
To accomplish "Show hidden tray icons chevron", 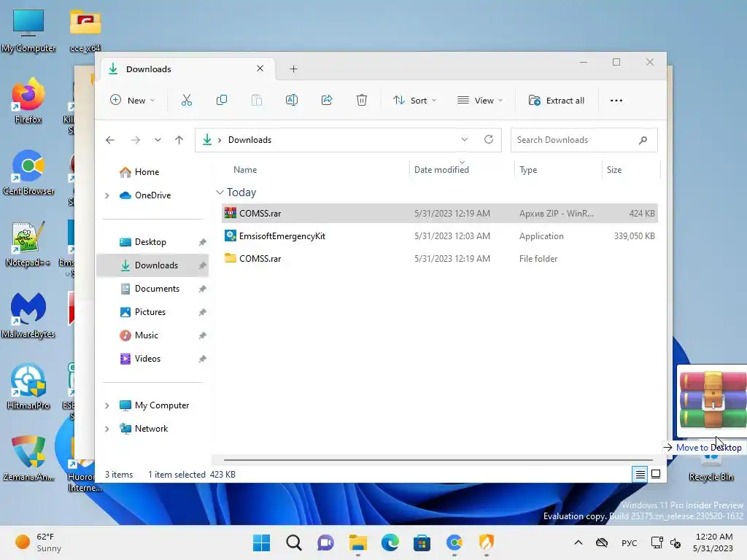I will pos(578,542).
